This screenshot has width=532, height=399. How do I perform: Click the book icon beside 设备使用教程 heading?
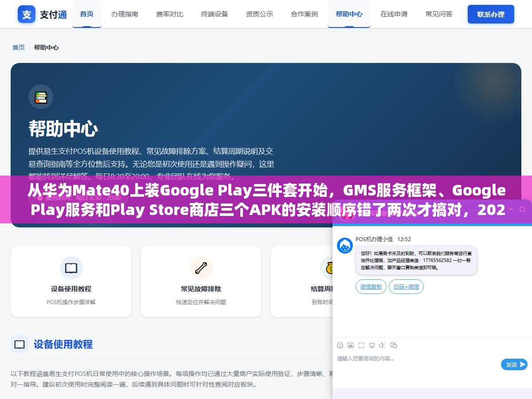pos(20,344)
